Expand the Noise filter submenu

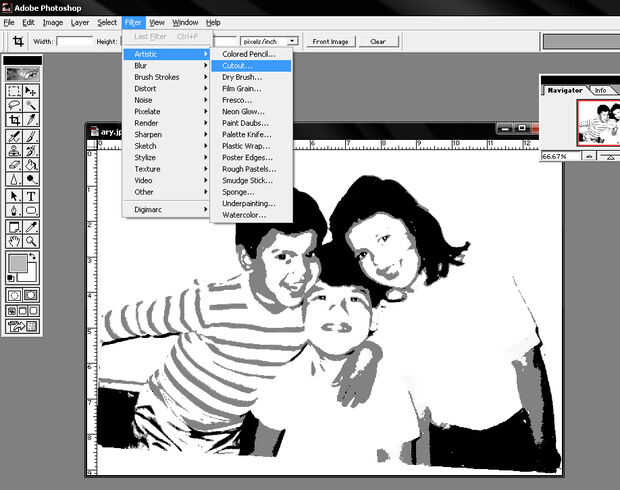click(166, 100)
